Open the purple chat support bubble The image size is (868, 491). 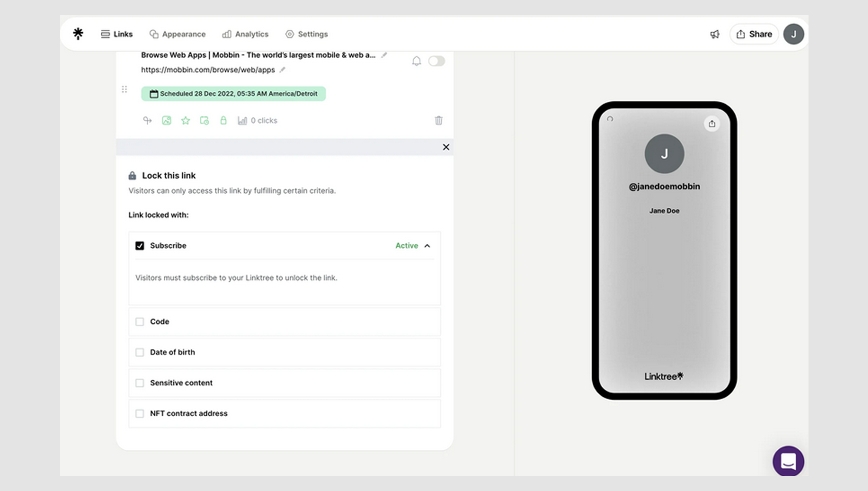click(x=789, y=461)
